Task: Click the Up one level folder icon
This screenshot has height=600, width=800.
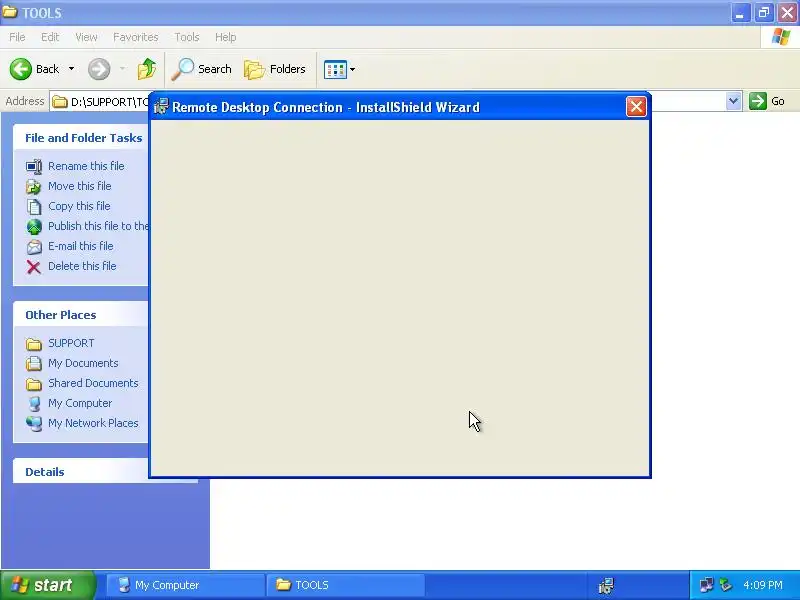Action: 147,69
